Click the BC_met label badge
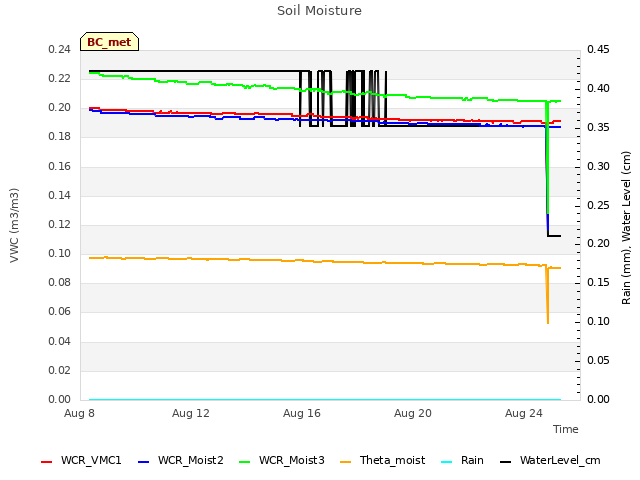The image size is (640, 480). click(x=109, y=42)
